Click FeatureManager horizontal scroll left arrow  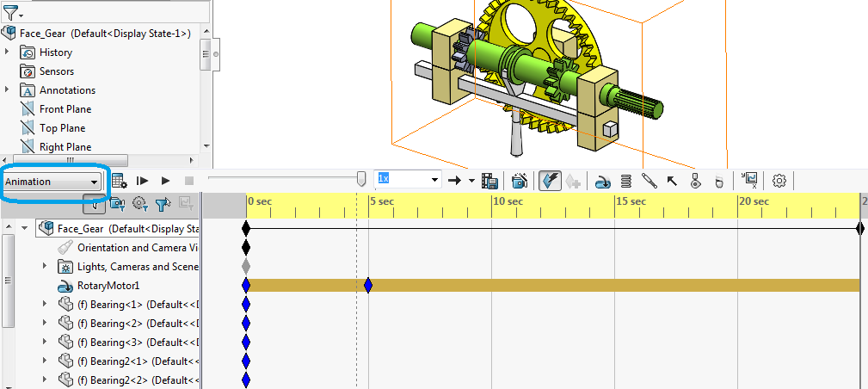(x=4, y=160)
